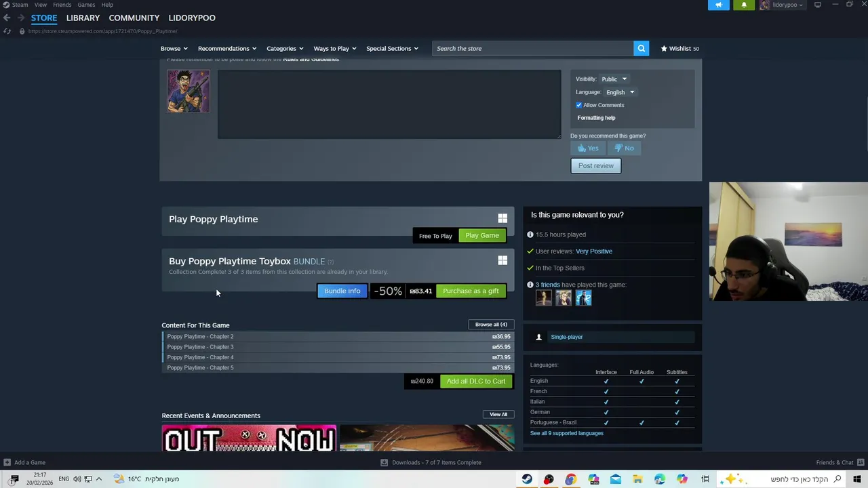Toggle the Allow Comments checkbox
The image size is (868, 488).
(579, 105)
